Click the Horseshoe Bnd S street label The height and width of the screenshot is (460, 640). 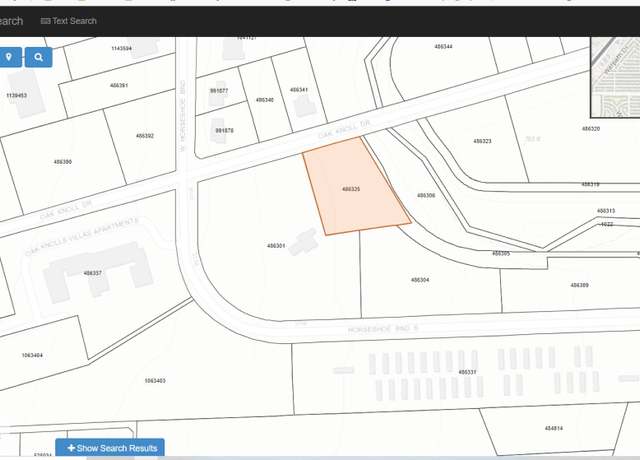(383, 329)
